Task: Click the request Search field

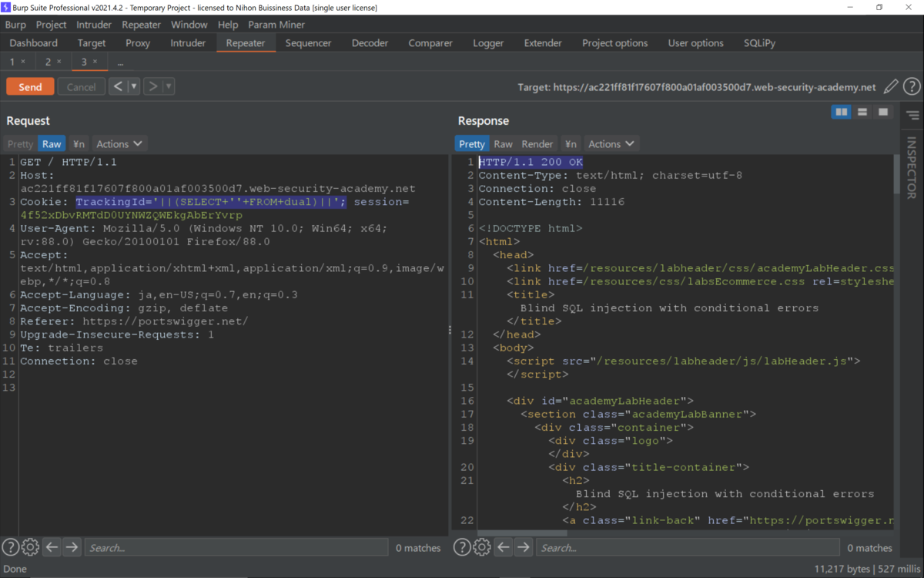Action: [x=236, y=547]
